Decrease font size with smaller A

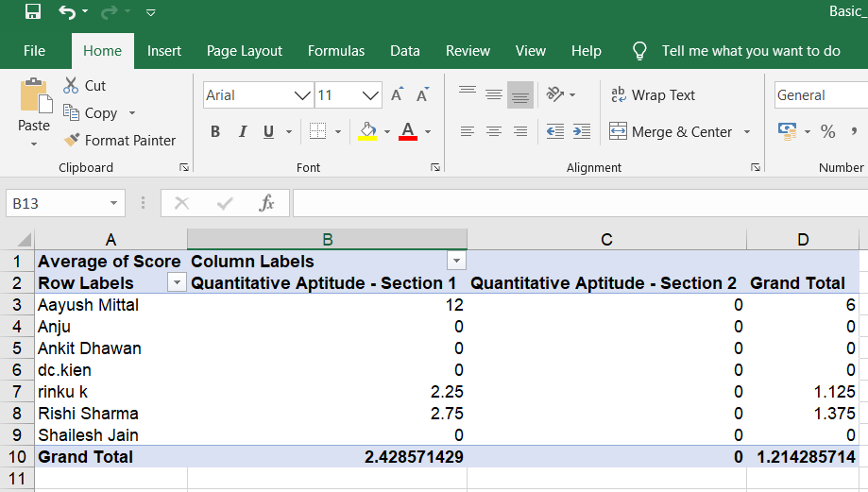(422, 94)
